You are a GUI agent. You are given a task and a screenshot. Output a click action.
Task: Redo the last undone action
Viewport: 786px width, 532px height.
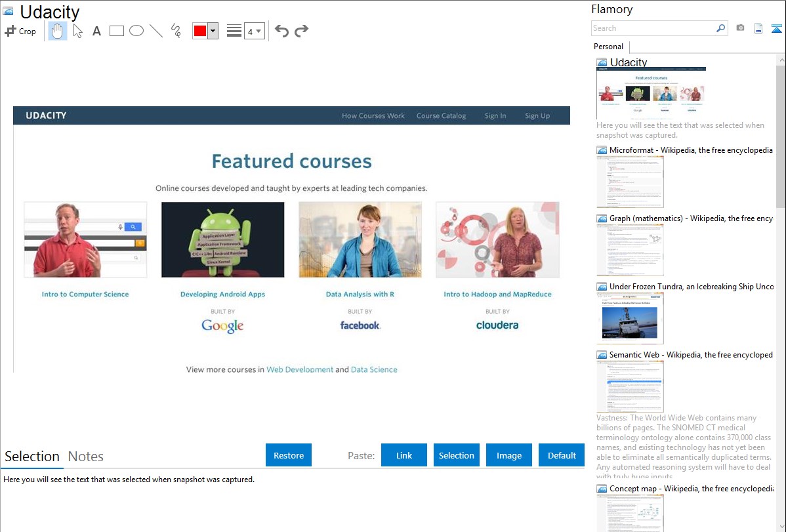pos(301,31)
